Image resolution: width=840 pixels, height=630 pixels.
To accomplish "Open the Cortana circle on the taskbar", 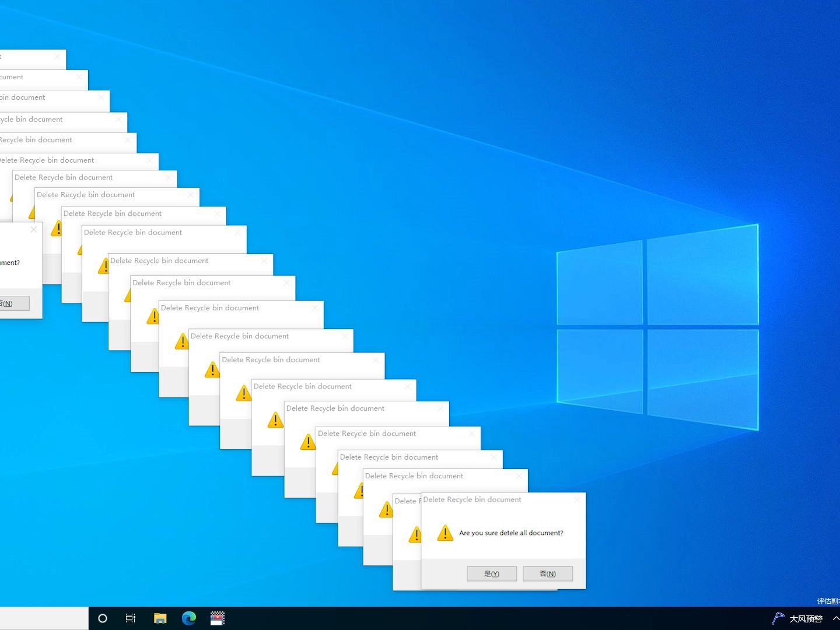I will point(103,618).
